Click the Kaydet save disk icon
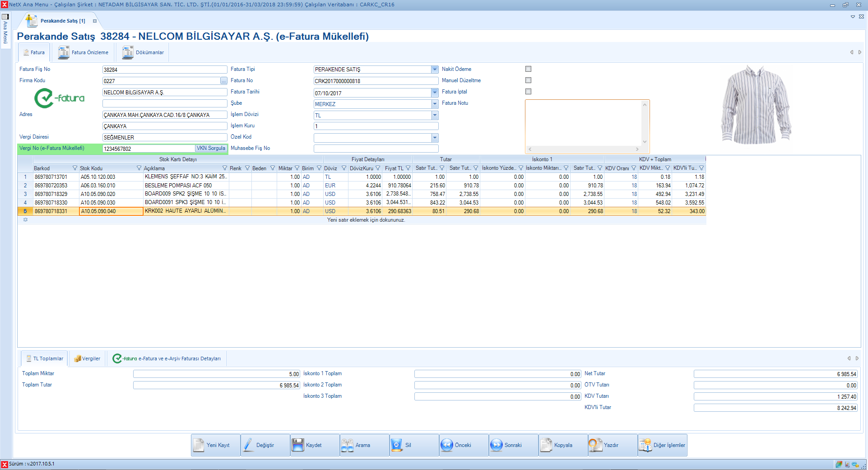This screenshot has width=868, height=470. 298,445
